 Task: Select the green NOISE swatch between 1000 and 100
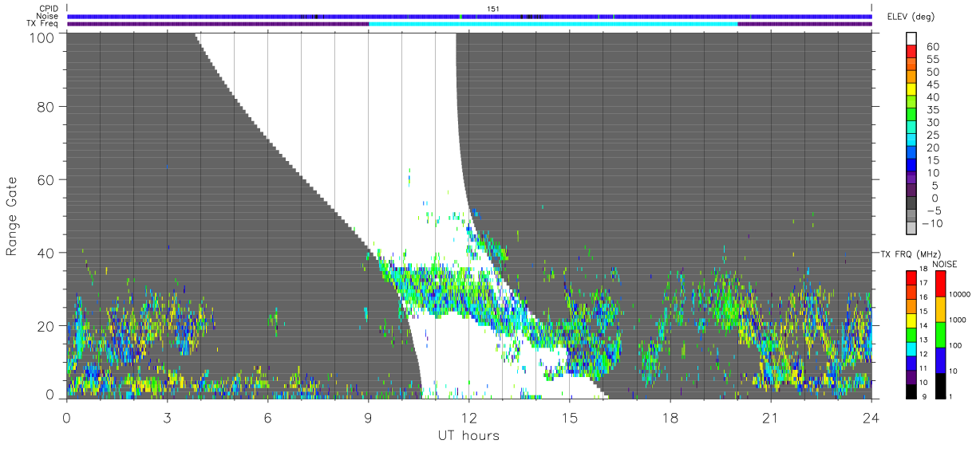[x=939, y=334]
